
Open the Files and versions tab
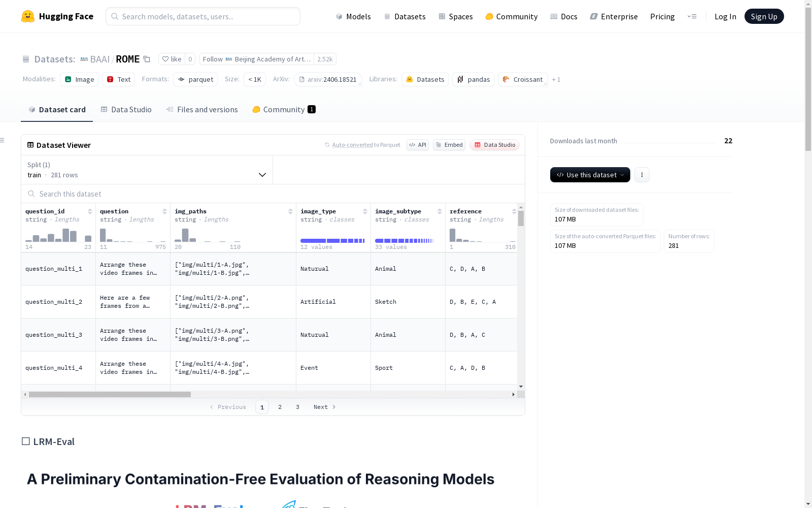(202, 110)
